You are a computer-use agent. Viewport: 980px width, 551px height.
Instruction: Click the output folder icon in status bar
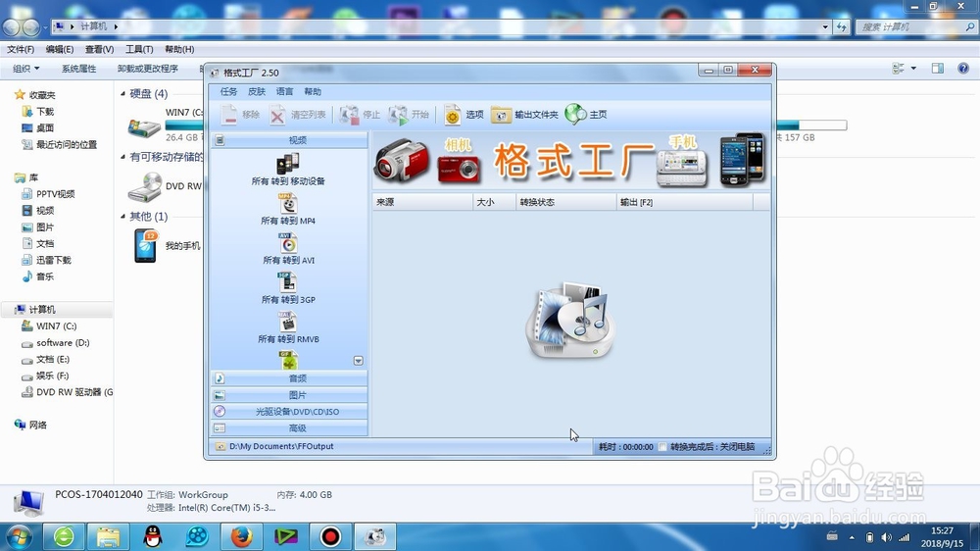click(x=220, y=446)
